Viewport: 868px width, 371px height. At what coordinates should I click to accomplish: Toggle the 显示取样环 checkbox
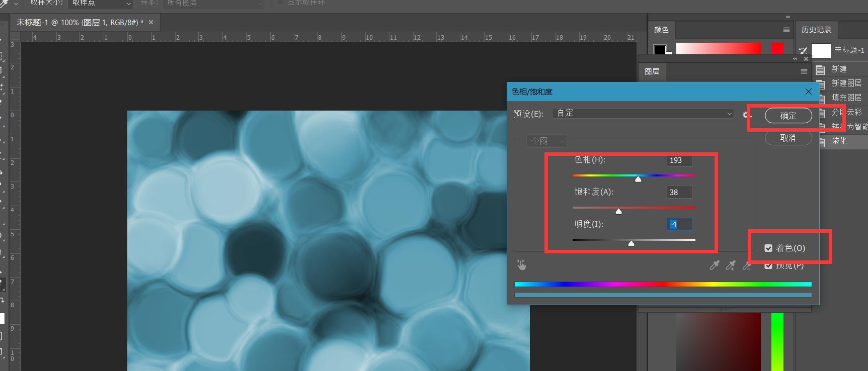(280, 3)
